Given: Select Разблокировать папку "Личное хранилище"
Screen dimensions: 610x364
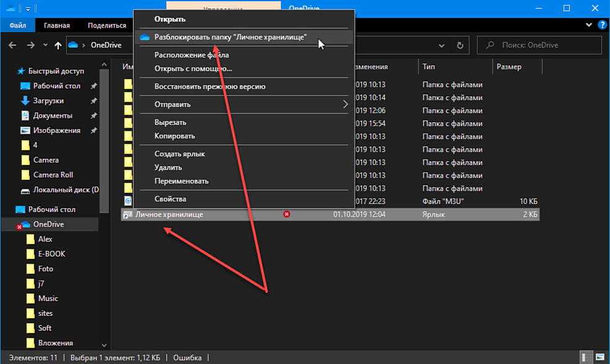Looking at the screenshot, I should [x=230, y=37].
